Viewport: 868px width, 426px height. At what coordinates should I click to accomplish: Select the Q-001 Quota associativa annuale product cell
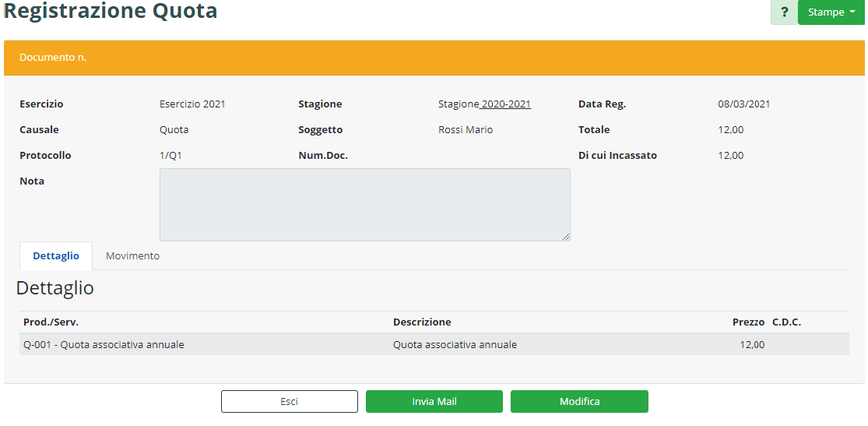tap(104, 344)
